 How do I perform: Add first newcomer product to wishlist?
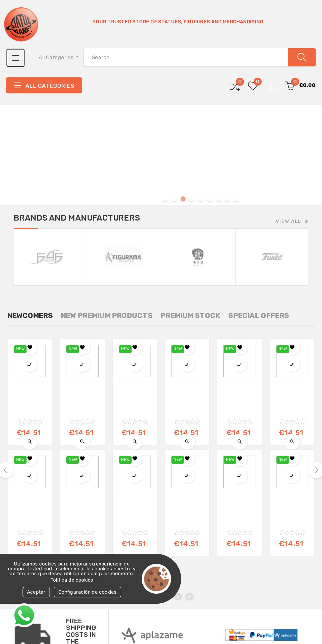[30, 347]
